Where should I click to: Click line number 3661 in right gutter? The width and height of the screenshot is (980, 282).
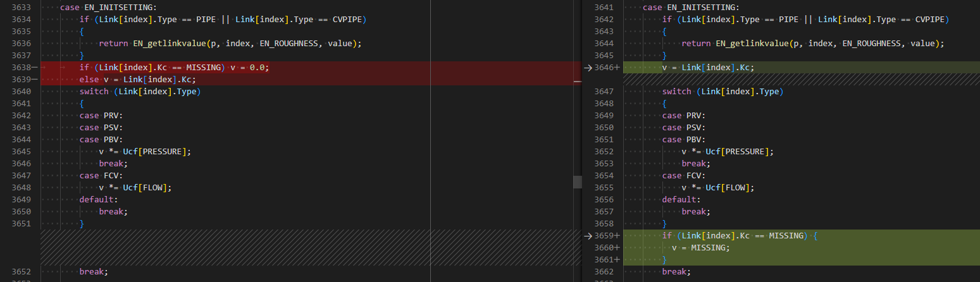(604, 260)
